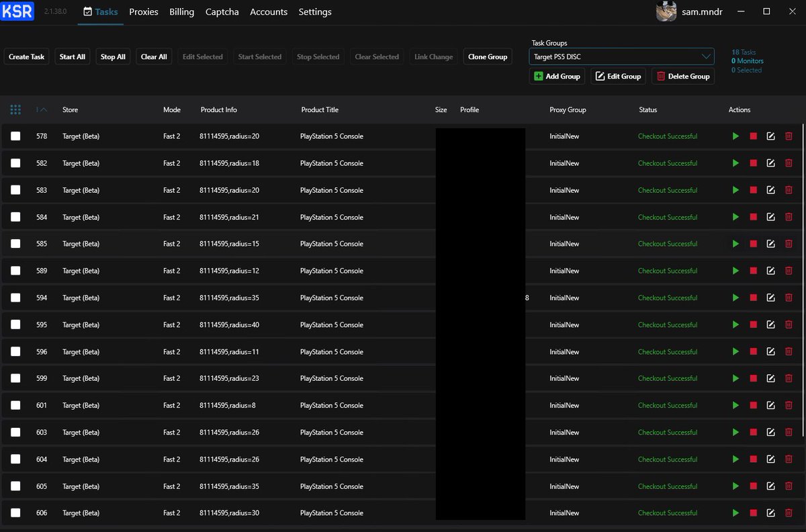The width and height of the screenshot is (806, 532).
Task: Click the Add Group button
Action: pyautogui.click(x=557, y=76)
